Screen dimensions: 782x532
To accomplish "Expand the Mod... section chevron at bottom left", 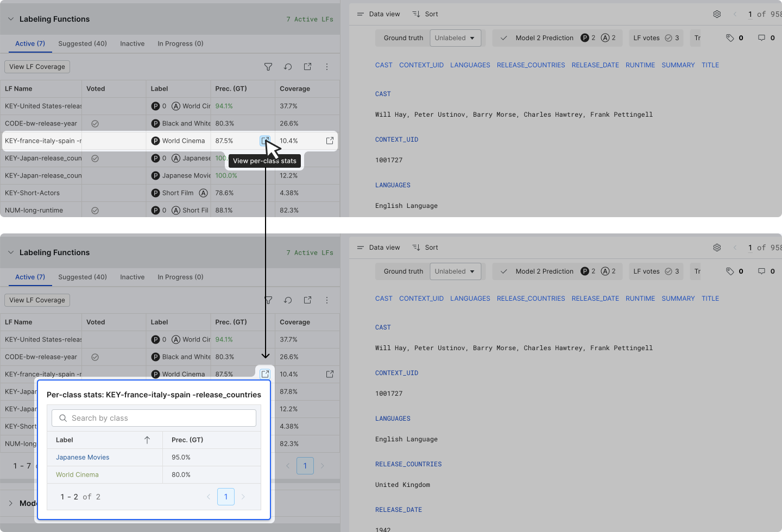I will pos(10,503).
